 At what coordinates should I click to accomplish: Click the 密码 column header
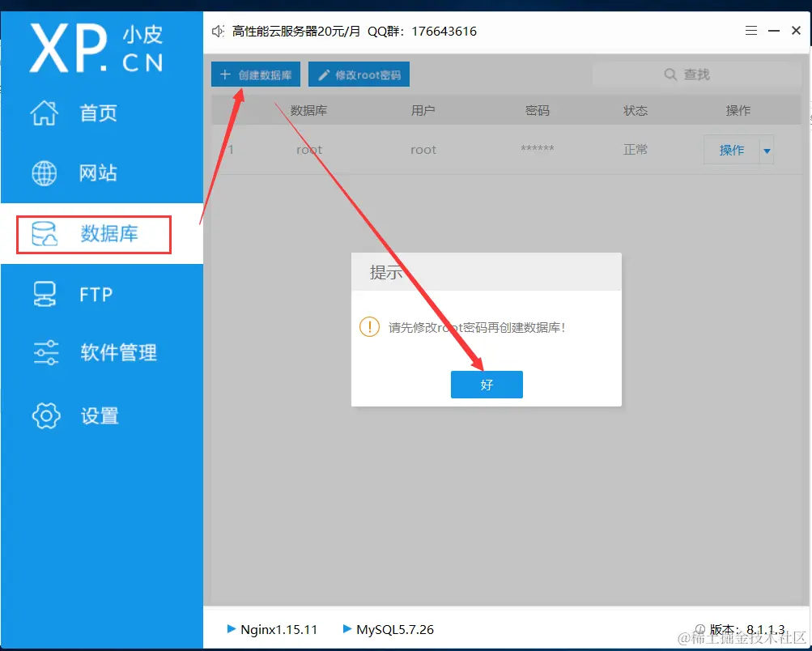coord(537,110)
